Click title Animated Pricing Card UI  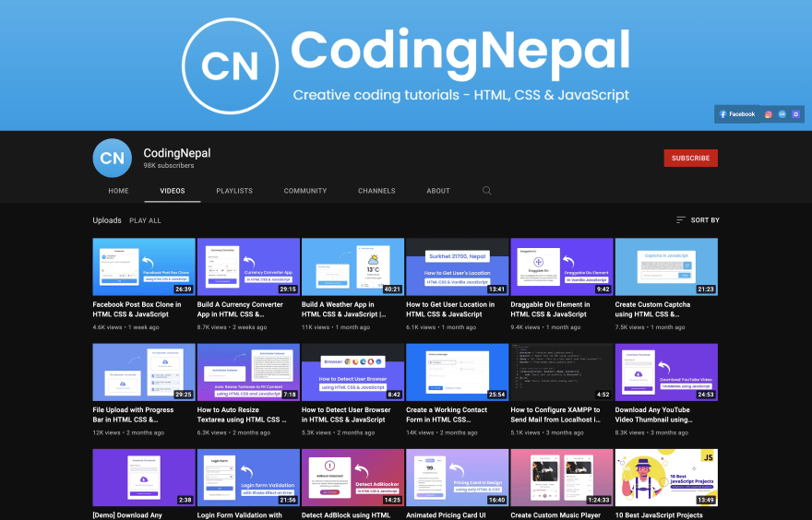click(x=446, y=515)
